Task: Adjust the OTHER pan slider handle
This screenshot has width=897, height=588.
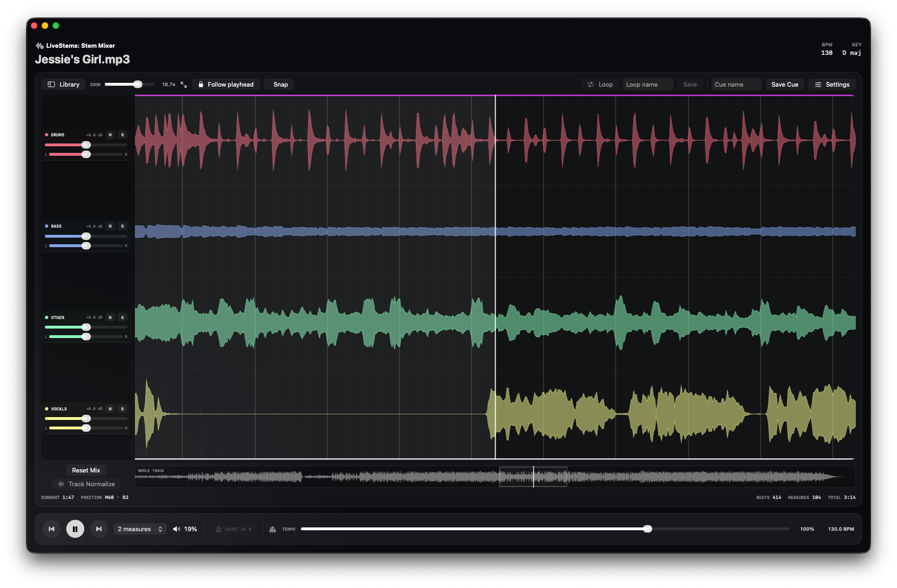Action: (x=86, y=337)
